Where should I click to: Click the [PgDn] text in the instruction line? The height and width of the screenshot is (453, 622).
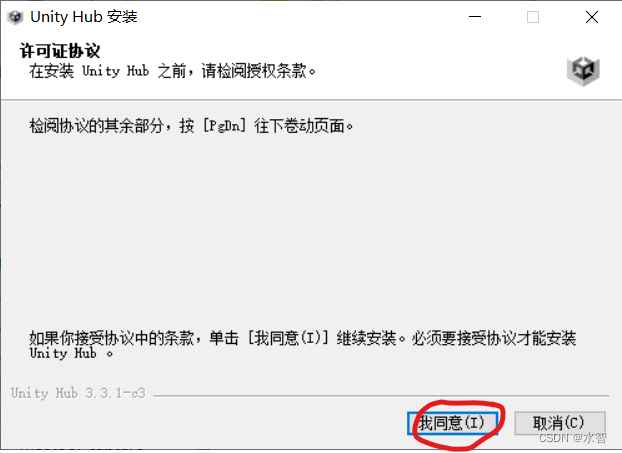click(x=224, y=126)
